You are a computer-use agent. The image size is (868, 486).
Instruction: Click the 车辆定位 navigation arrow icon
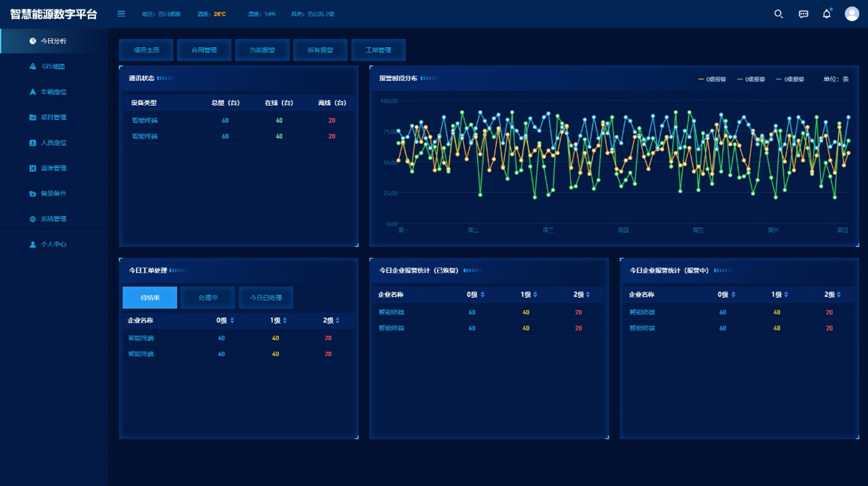pyautogui.click(x=33, y=92)
